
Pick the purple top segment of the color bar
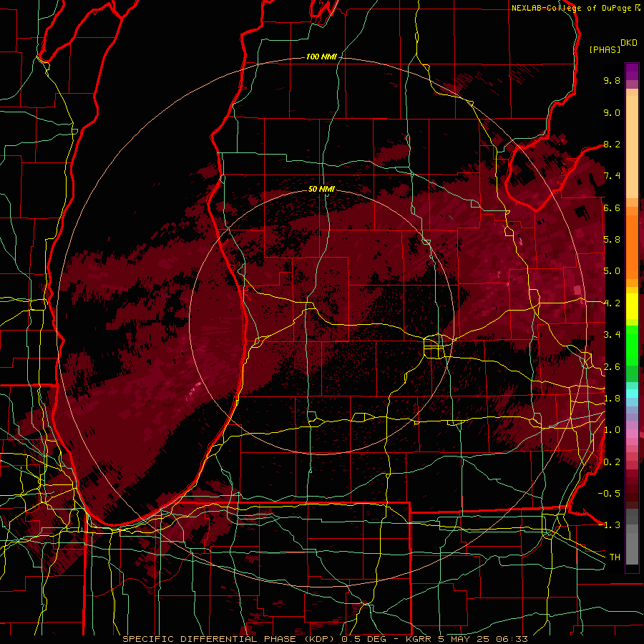tap(632, 72)
